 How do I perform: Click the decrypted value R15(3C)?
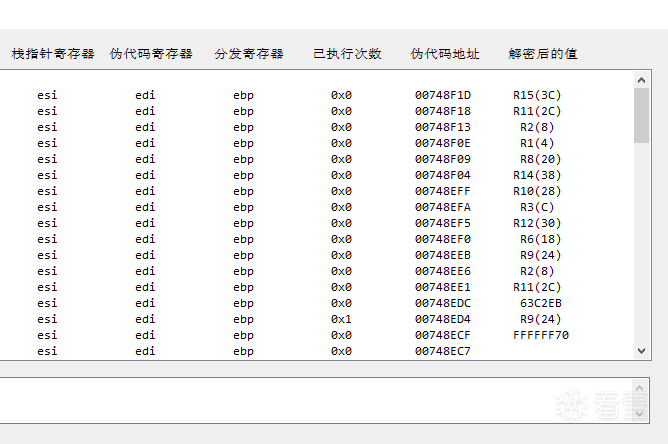(537, 95)
